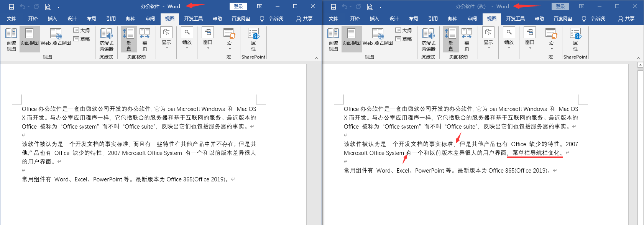Open 审阅 tab in right window

coord(472,18)
